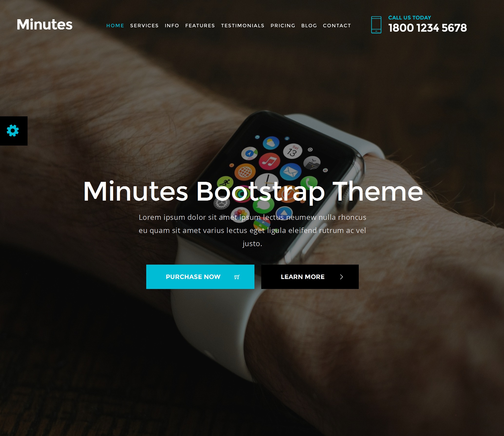Screen dimensions: 504x436
Task: Toggle the TESTIMONIALS navigation item
Action: (x=242, y=25)
